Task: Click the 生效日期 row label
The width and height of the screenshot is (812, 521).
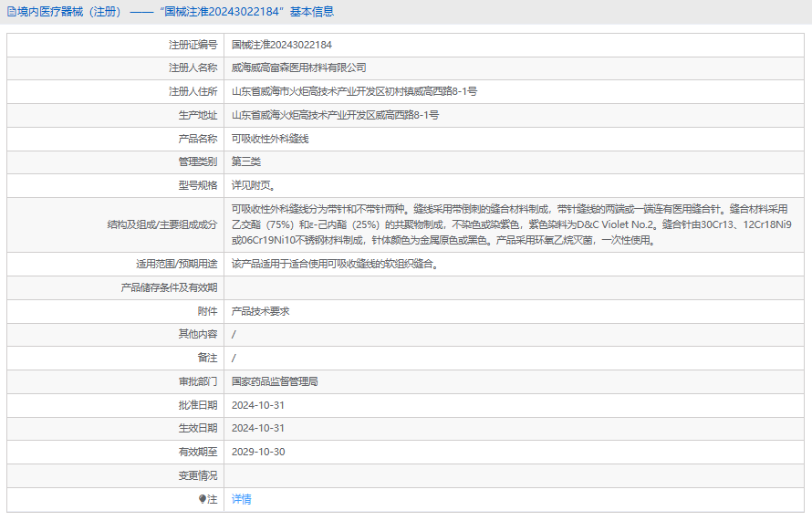Action: click(x=198, y=428)
